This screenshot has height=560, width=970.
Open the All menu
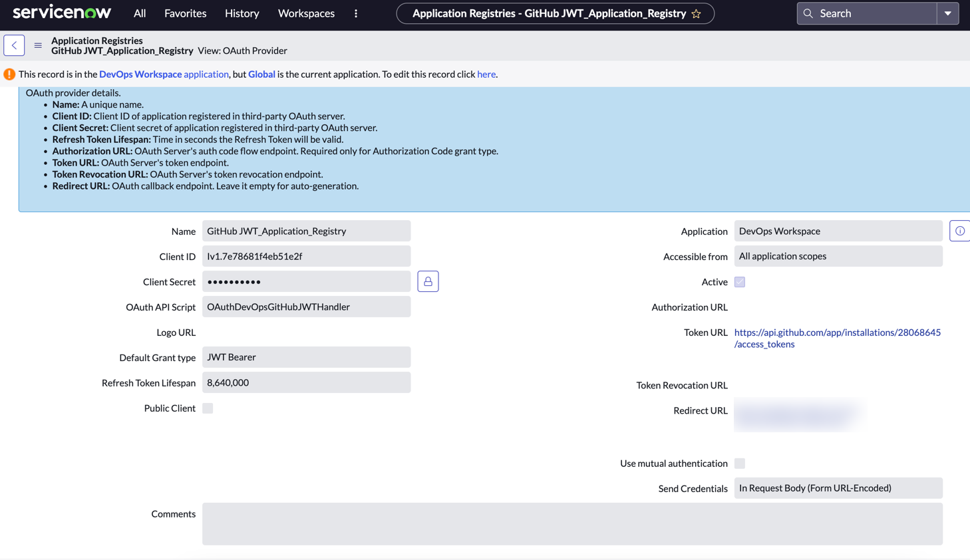coord(140,13)
